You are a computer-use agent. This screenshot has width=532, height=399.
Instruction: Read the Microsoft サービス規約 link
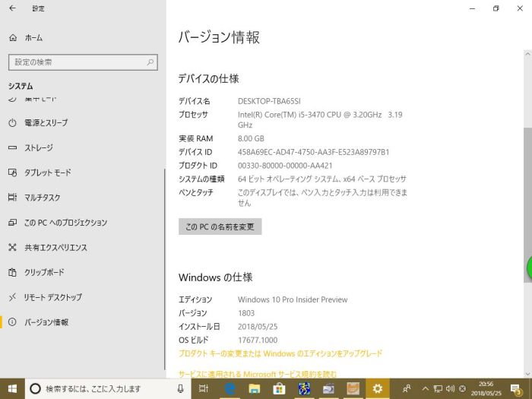(258, 374)
